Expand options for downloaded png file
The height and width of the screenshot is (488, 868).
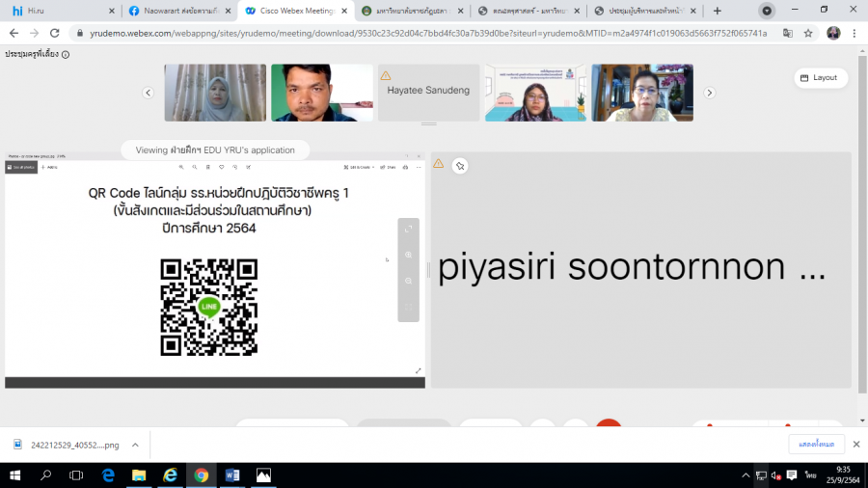coord(135,444)
